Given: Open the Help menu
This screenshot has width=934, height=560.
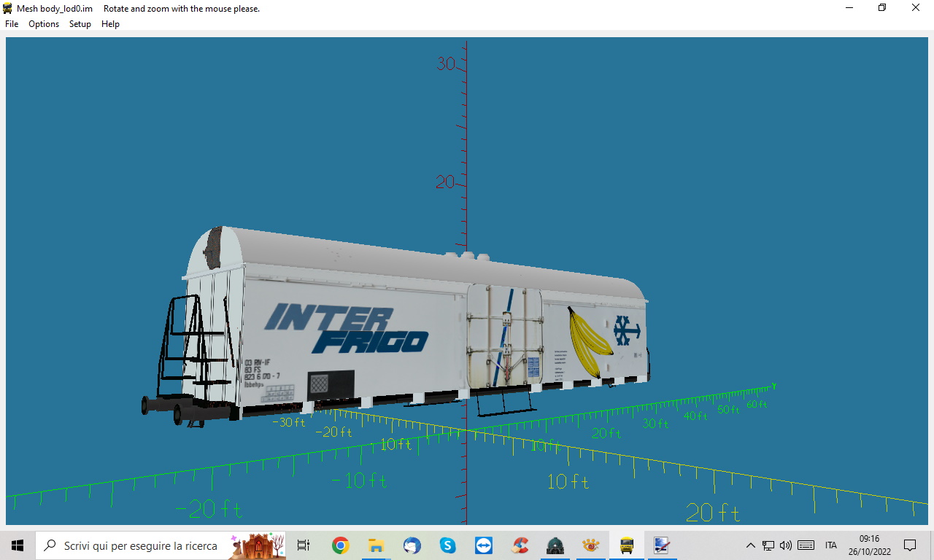Looking at the screenshot, I should point(110,24).
